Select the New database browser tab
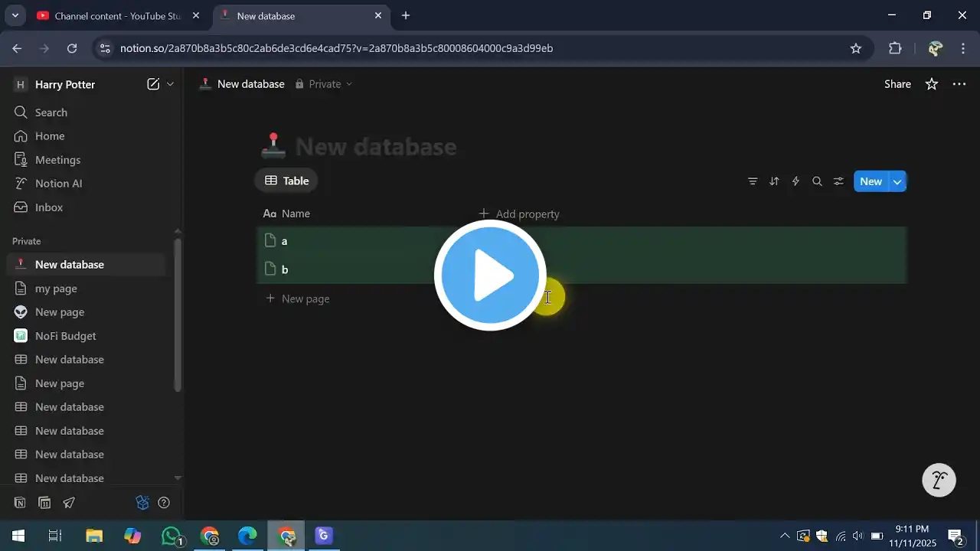The height and width of the screenshot is (551, 980). 301,15
